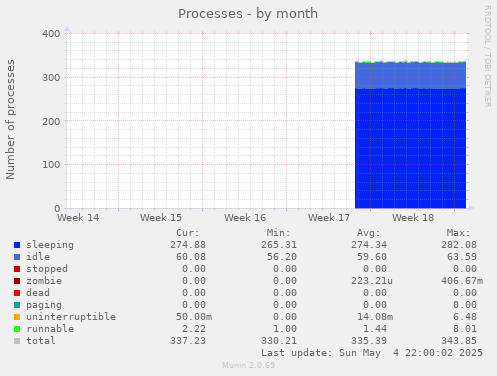The width and height of the screenshot is (497, 376).
Task: Click idle minimum value 56.20
Action: click(x=282, y=257)
